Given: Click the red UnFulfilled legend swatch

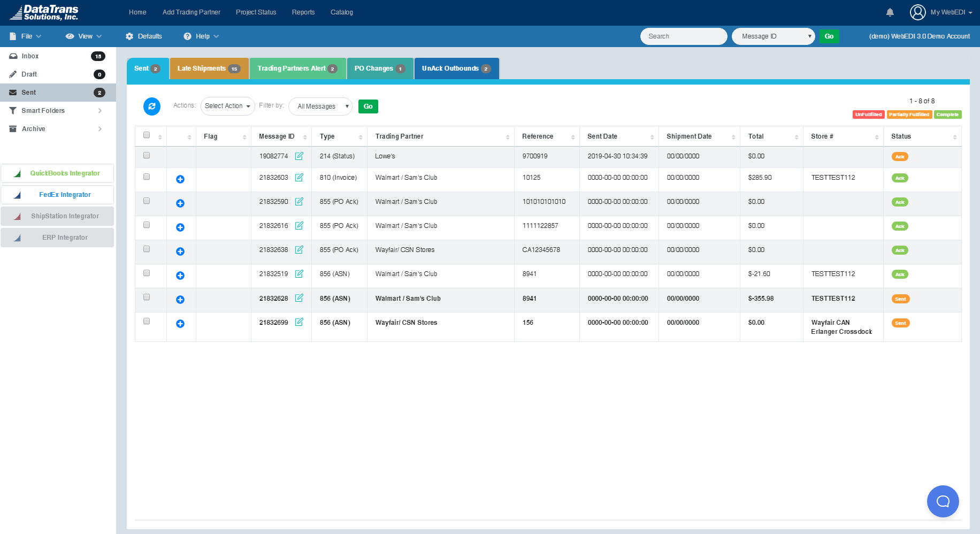Looking at the screenshot, I should 868,115.
